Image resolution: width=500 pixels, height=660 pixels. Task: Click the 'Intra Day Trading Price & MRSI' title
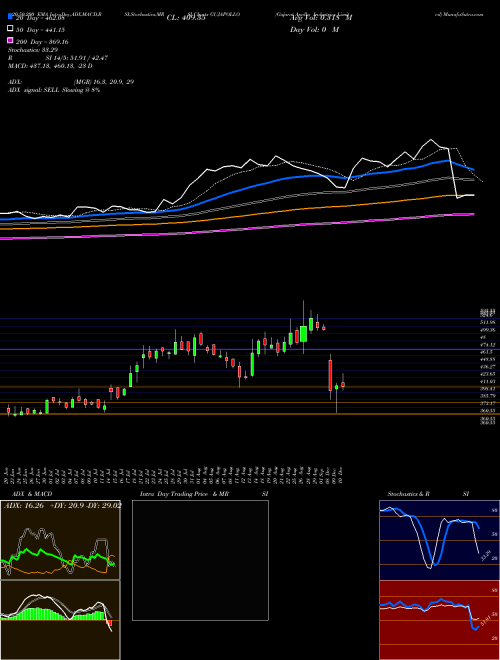(x=204, y=494)
